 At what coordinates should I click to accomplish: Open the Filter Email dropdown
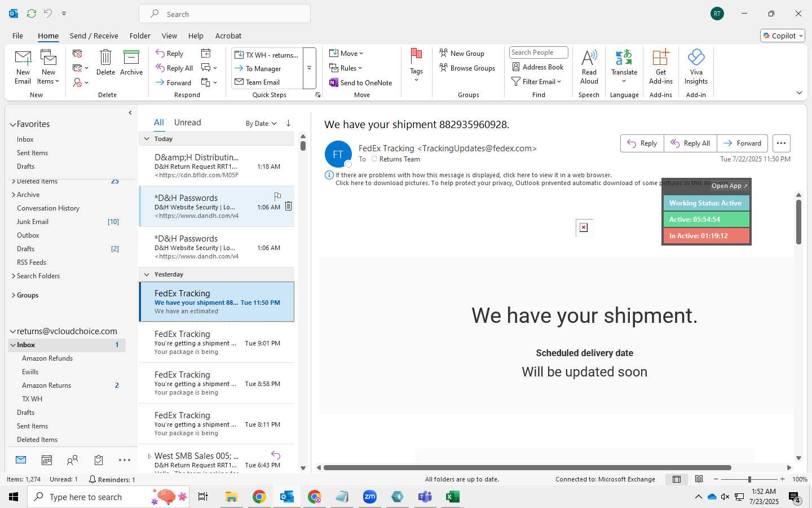point(536,81)
